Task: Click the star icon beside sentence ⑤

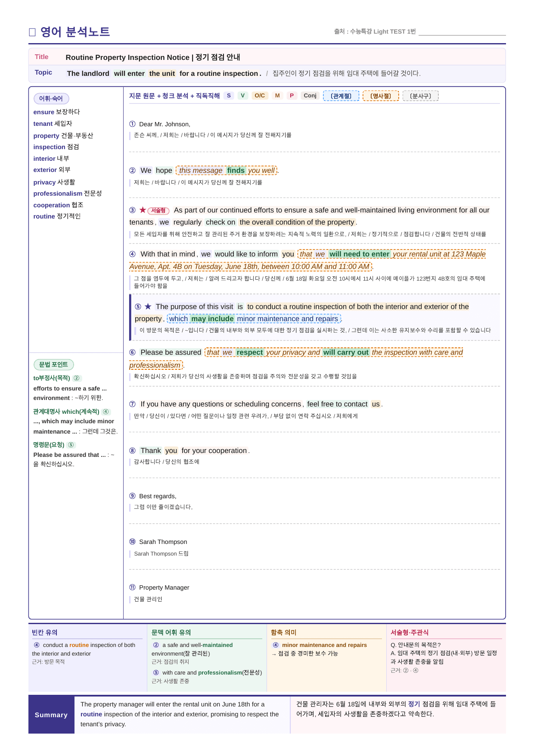Action: [148, 306]
